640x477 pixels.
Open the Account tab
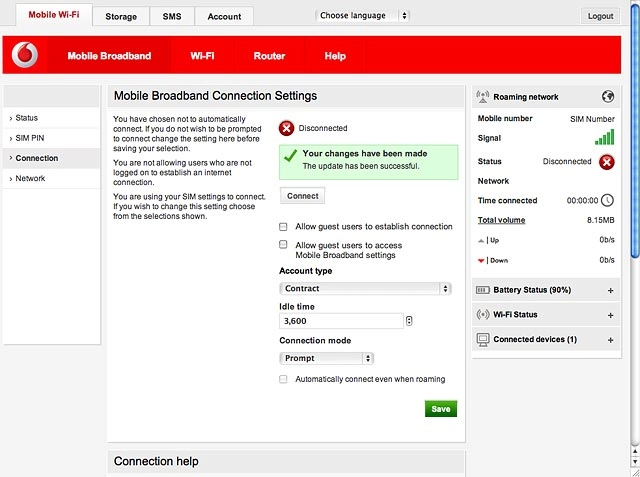tap(224, 16)
